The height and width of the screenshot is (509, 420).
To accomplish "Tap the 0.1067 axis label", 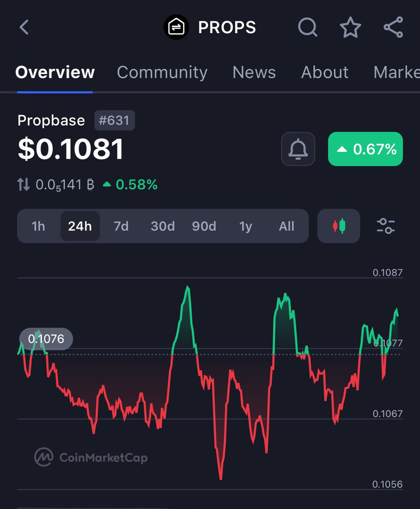I will [388, 414].
